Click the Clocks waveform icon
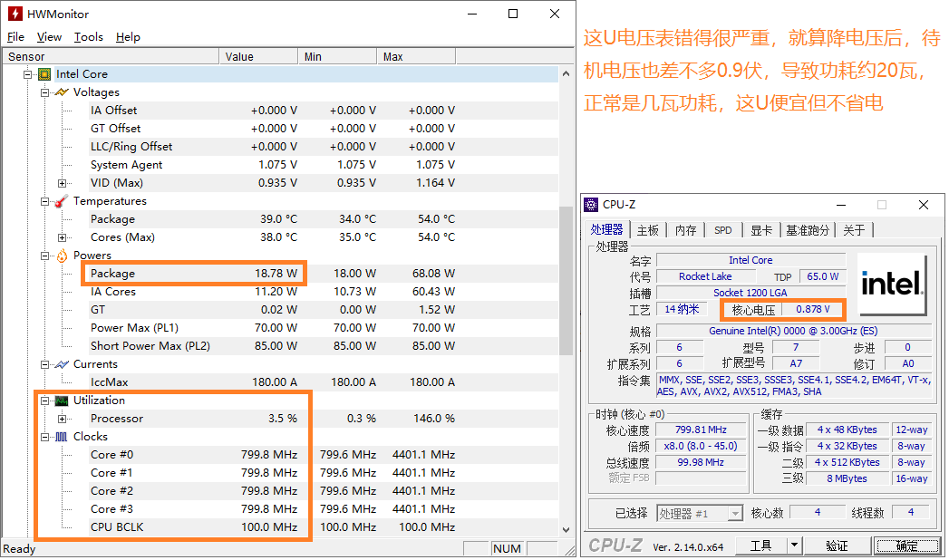Image resolution: width=949 pixels, height=560 pixels. pyautogui.click(x=61, y=437)
